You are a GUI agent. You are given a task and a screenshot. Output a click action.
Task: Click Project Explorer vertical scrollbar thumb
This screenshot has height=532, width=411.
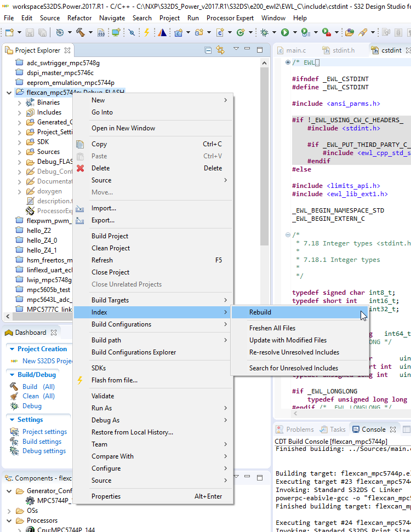[x=264, y=156]
